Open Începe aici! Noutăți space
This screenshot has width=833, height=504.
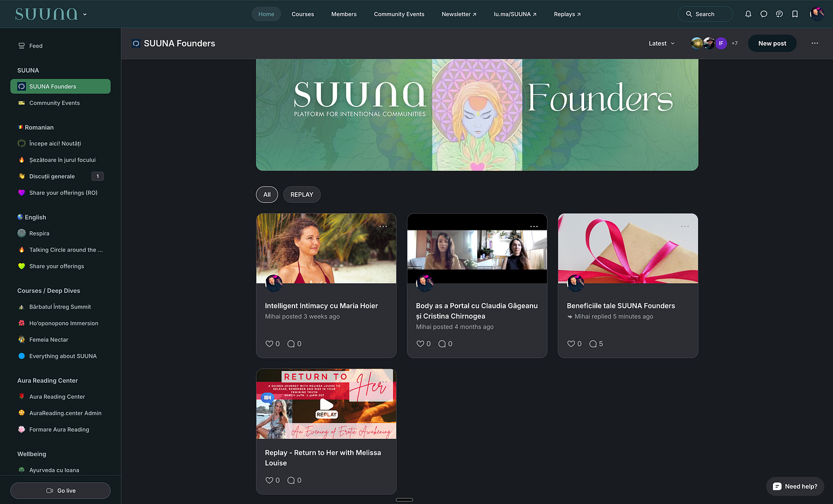[60, 144]
